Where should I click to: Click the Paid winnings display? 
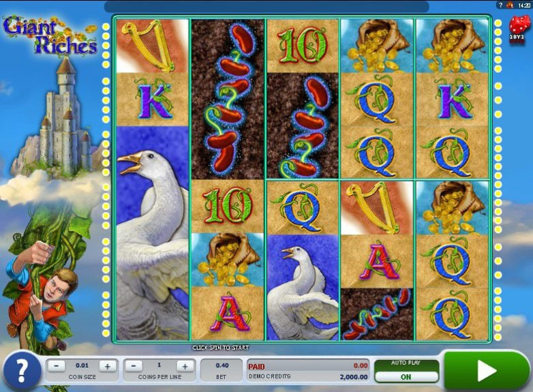(307, 365)
